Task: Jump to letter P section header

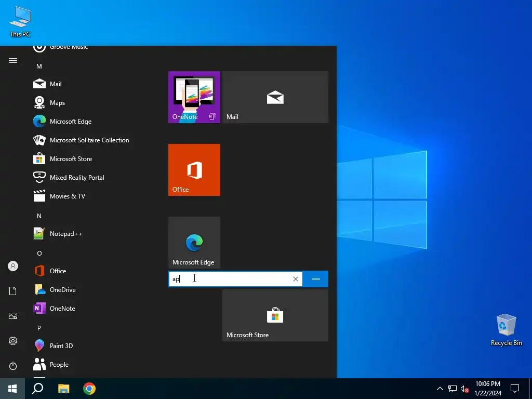Action: coord(39,328)
